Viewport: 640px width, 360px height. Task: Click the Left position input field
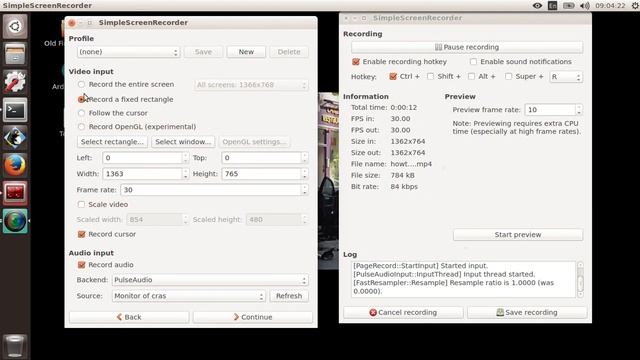(142, 158)
